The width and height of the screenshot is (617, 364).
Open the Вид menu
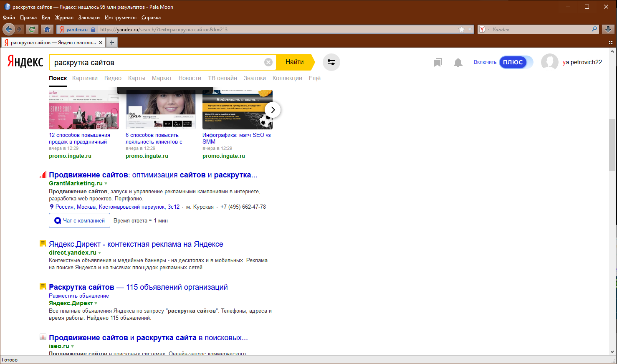click(46, 18)
